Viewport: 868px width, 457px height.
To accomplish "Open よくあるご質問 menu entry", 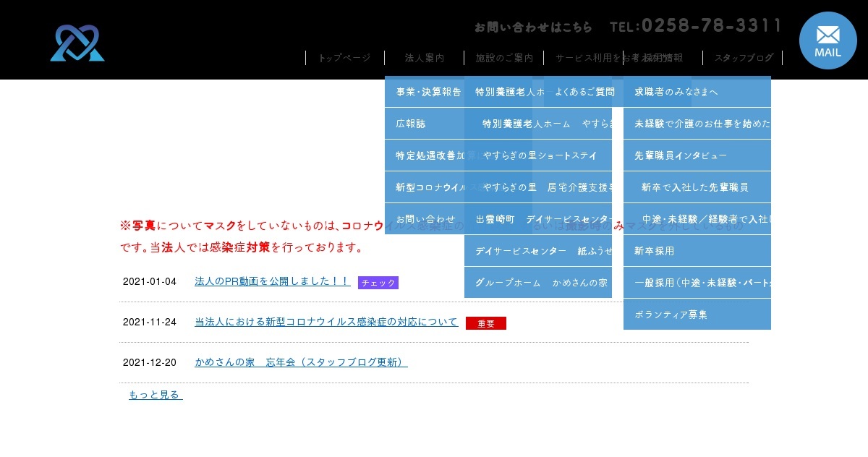I will pos(584,92).
